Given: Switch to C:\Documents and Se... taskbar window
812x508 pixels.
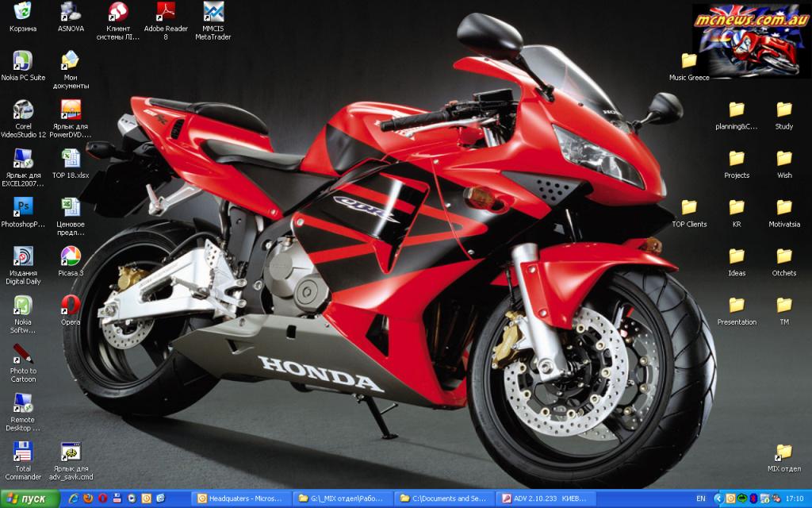Looking at the screenshot, I should 444,498.
